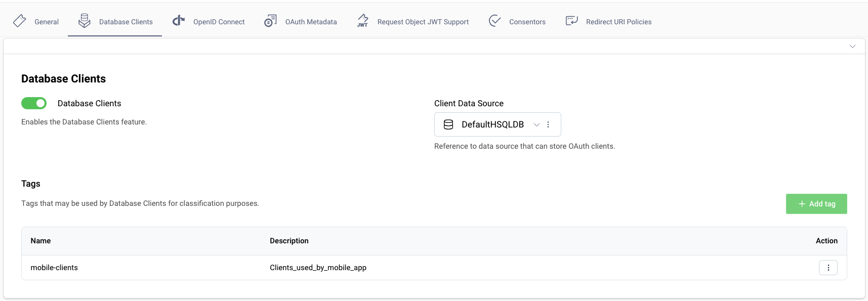
Task: Click the OpenID Connect icon
Action: coord(178,21)
